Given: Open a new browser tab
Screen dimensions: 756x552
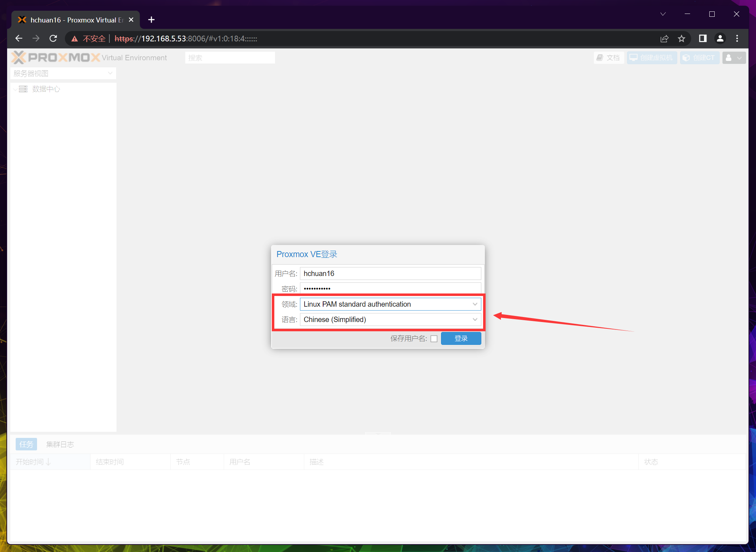Looking at the screenshot, I should click(151, 20).
